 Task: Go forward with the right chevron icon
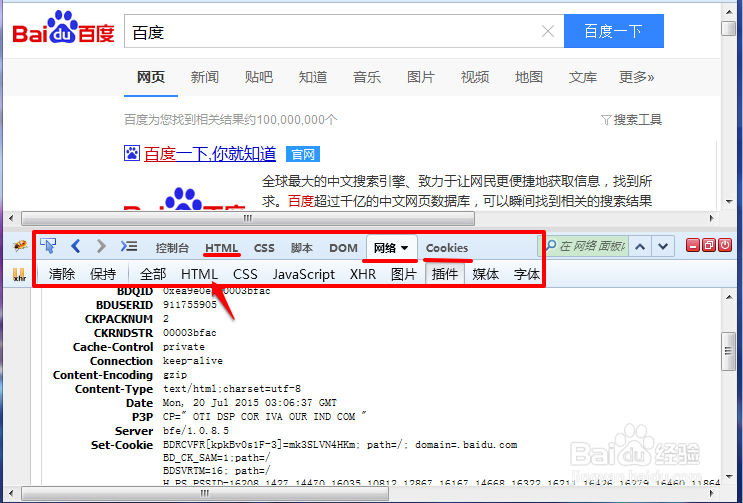[x=101, y=246]
